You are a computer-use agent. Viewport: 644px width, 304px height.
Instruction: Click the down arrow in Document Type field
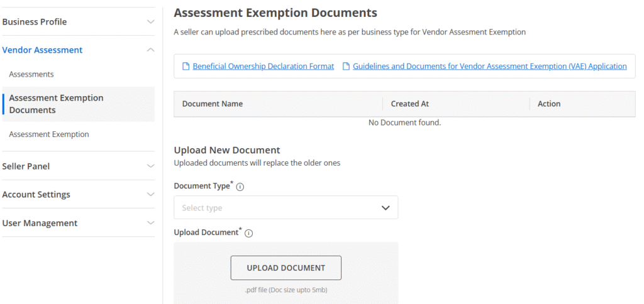pos(386,208)
